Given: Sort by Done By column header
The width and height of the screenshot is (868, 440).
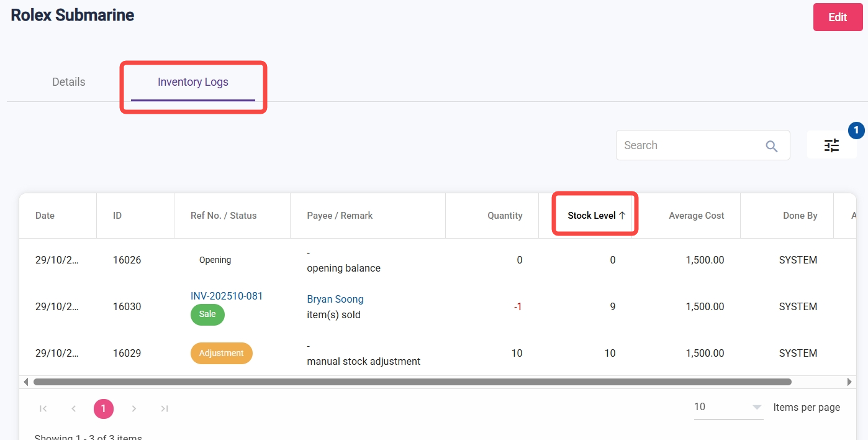Looking at the screenshot, I should click(800, 216).
